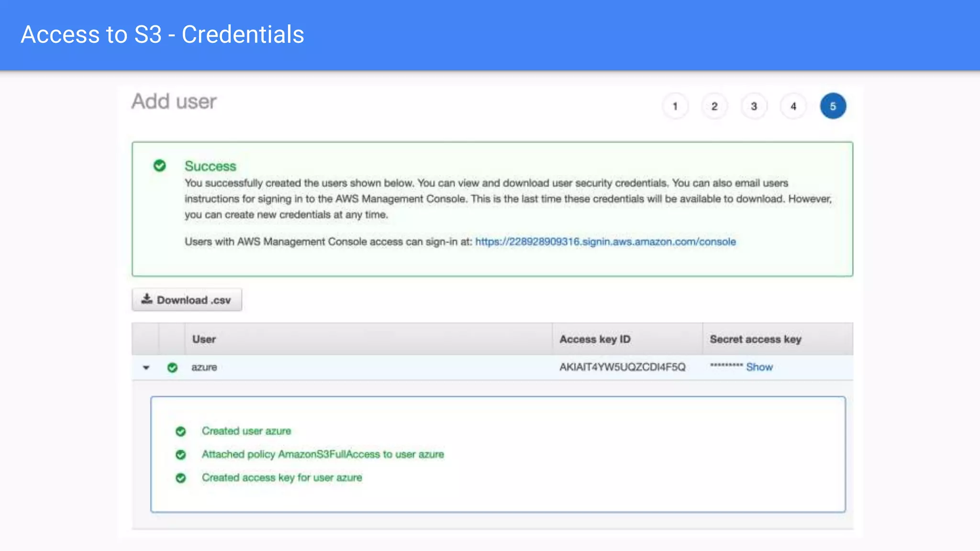Open the AWS console sign-in link
The width and height of the screenshot is (980, 551).
tap(605, 242)
